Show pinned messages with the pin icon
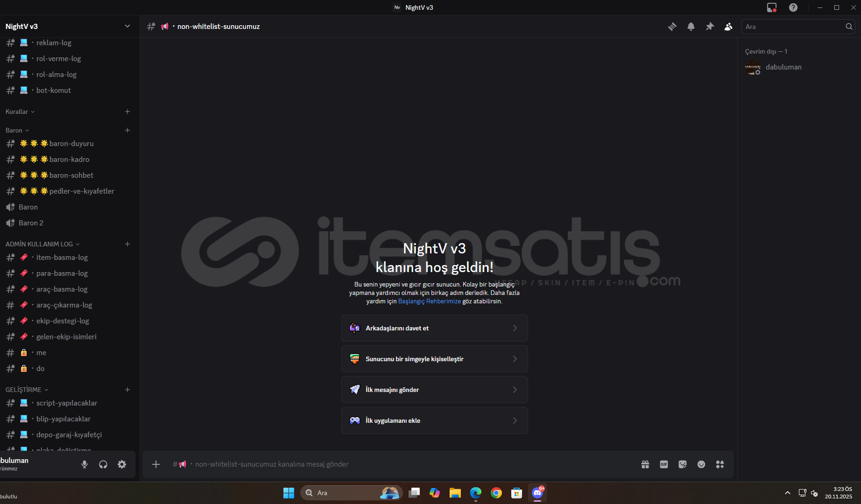The width and height of the screenshot is (861, 504). [x=710, y=27]
